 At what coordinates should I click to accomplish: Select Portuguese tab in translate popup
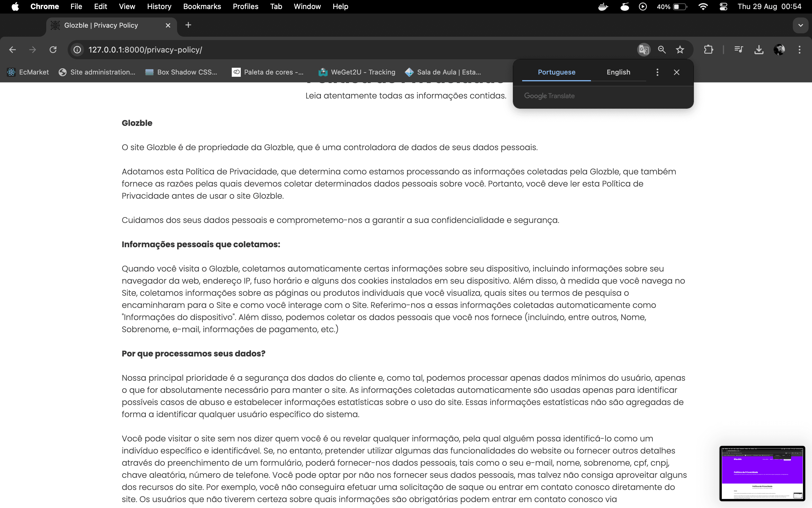(x=556, y=72)
